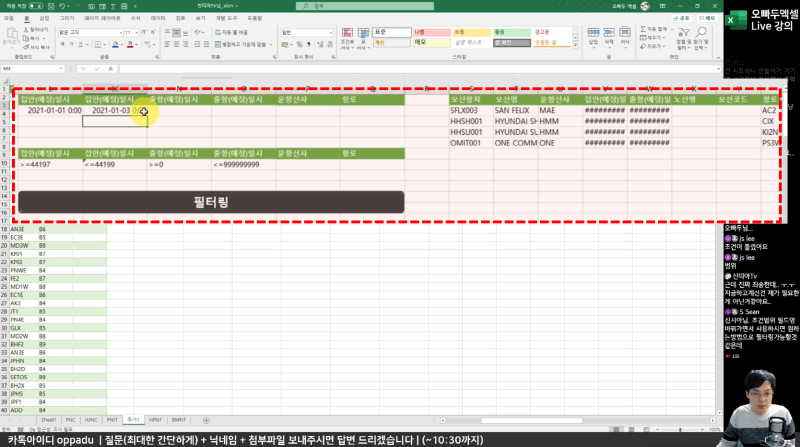Click the 공유 share button
This screenshot has width=800, height=447.
click(x=682, y=18)
